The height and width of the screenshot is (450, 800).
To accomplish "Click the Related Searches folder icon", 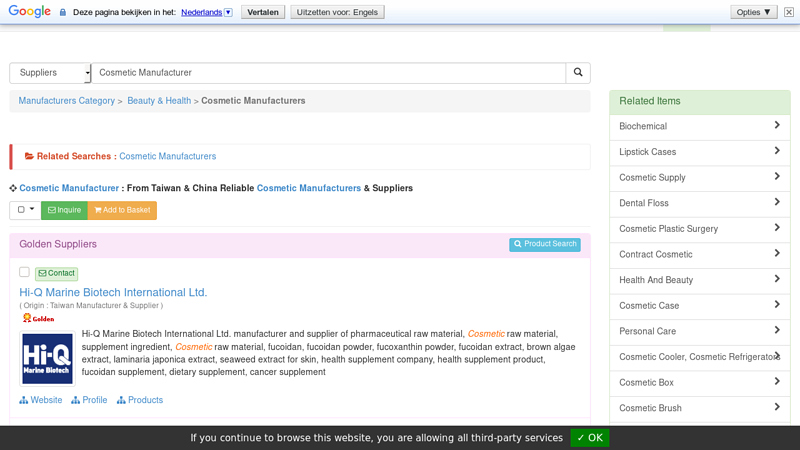I will coord(29,156).
